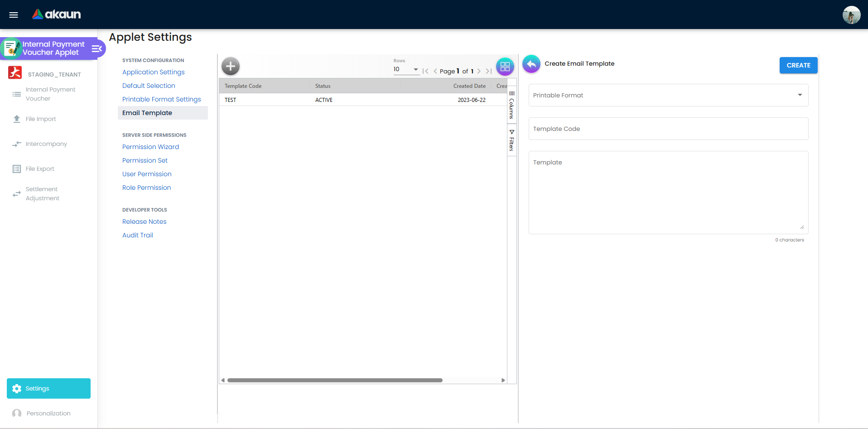The height and width of the screenshot is (429, 868).
Task: Open the user profile avatar
Action: click(851, 14)
